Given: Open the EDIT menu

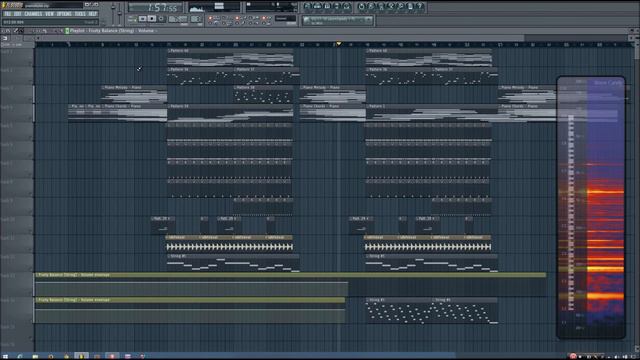Looking at the screenshot, I should [18, 14].
